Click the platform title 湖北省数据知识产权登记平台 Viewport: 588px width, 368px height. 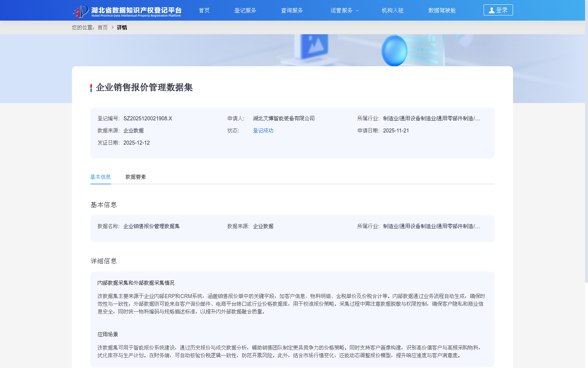tap(136, 10)
